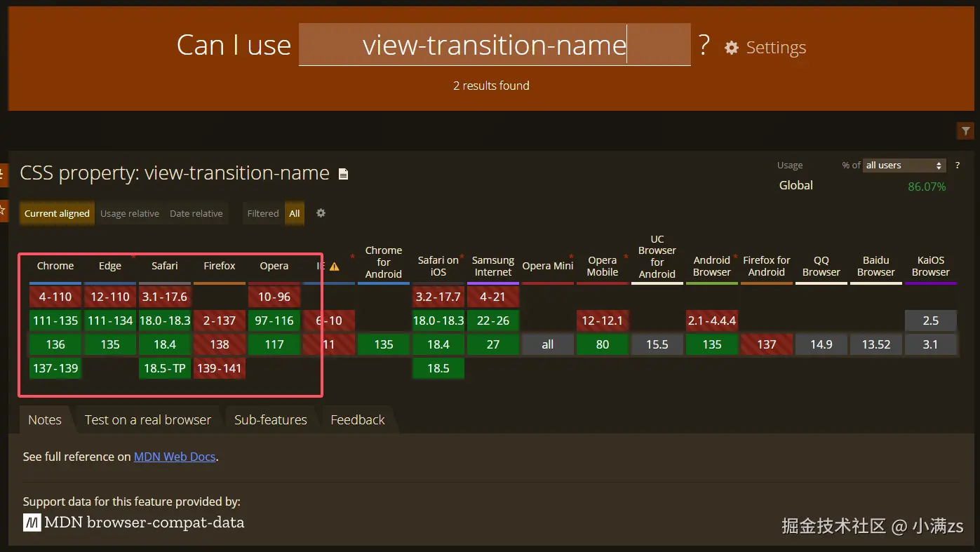Click the usage help question mark
This screenshot has height=552, width=980.
click(957, 166)
